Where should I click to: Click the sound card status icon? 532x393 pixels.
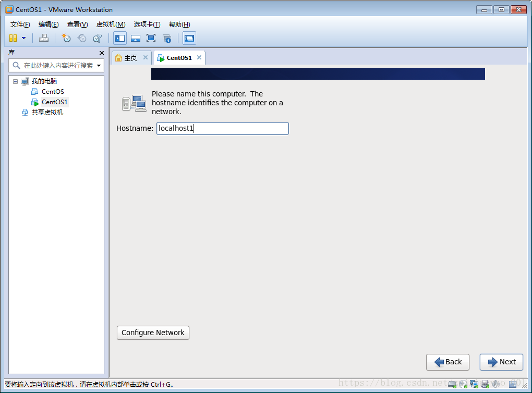[495, 384]
